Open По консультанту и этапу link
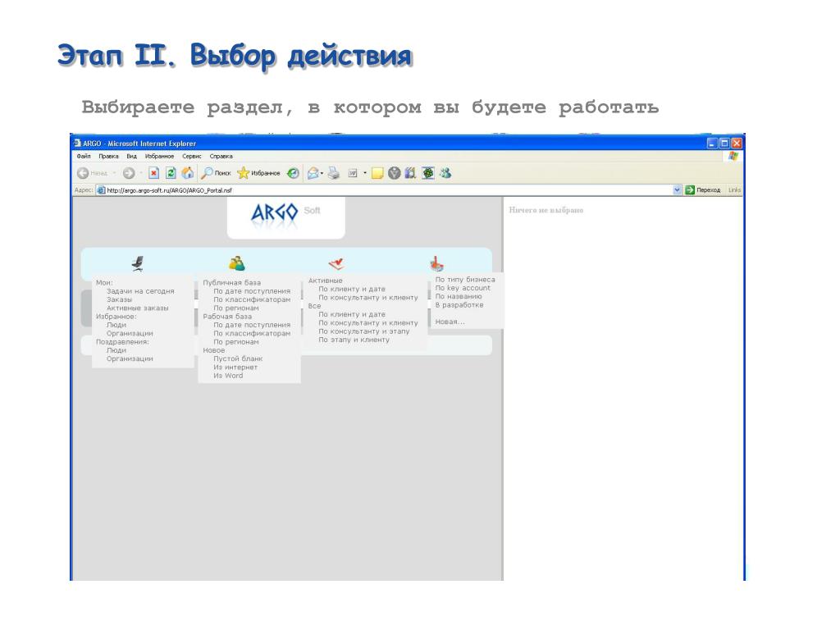Screen dimensions: 840x630 point(363,331)
